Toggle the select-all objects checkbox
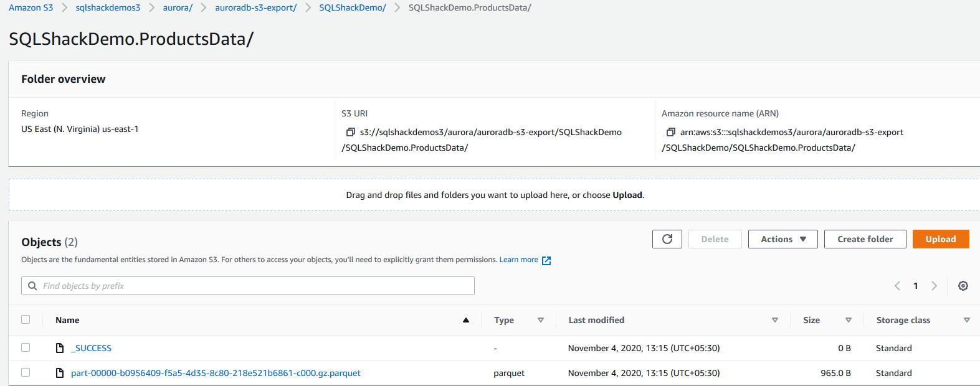 point(26,319)
